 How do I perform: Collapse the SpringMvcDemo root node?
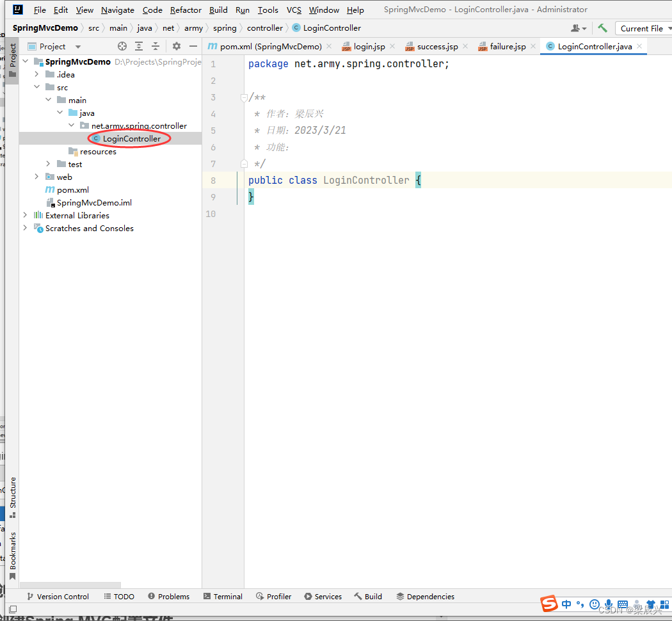tap(26, 61)
